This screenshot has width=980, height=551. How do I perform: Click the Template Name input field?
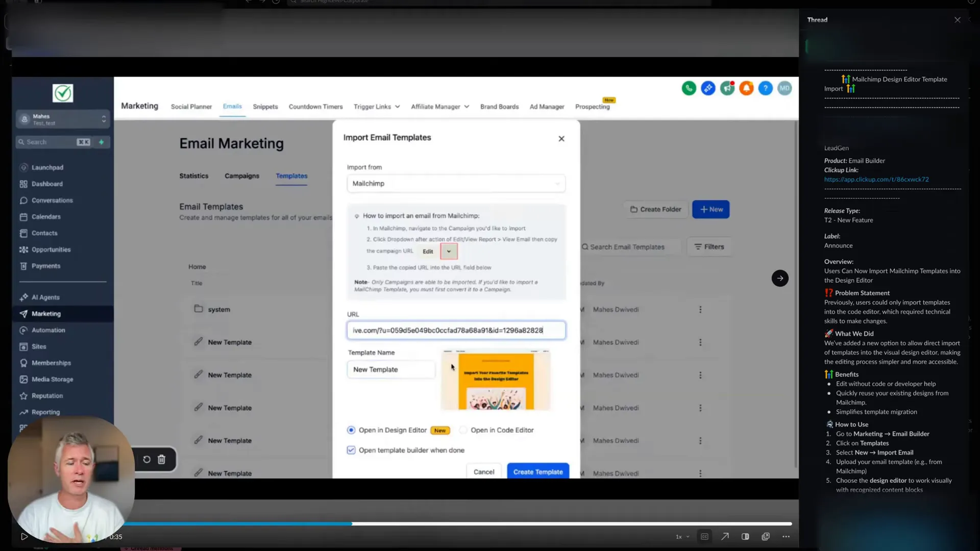pos(391,369)
